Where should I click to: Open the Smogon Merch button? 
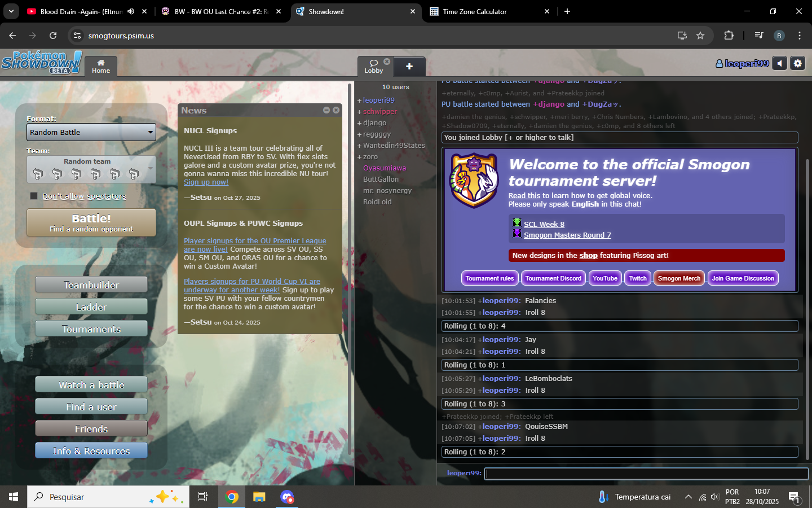[679, 278]
